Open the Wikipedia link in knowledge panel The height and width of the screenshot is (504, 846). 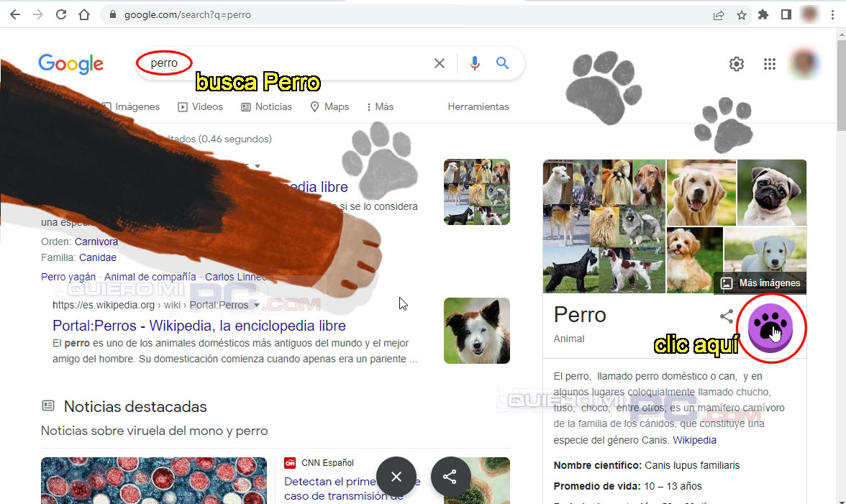(x=694, y=440)
